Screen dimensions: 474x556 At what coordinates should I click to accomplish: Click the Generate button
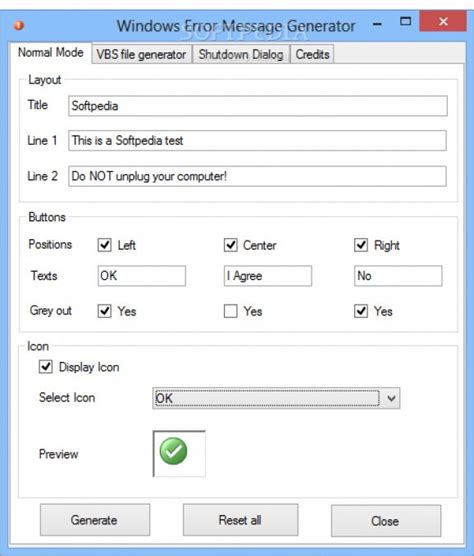coord(95,520)
